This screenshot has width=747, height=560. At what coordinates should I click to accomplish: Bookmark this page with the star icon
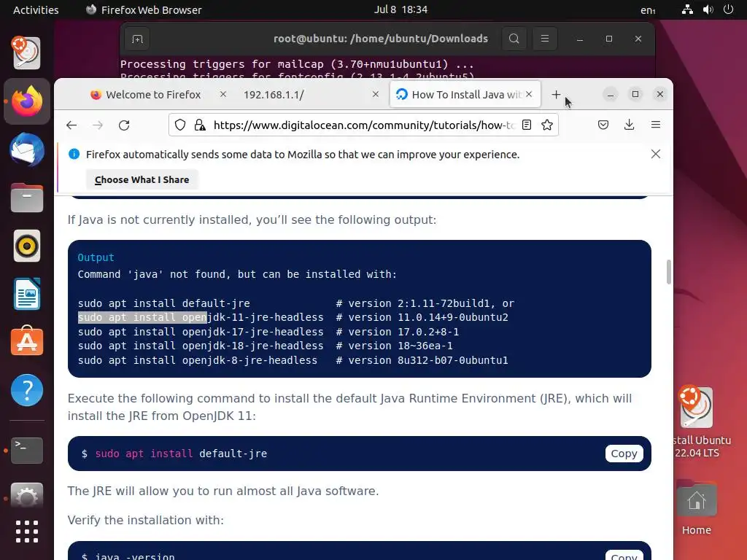tap(547, 125)
